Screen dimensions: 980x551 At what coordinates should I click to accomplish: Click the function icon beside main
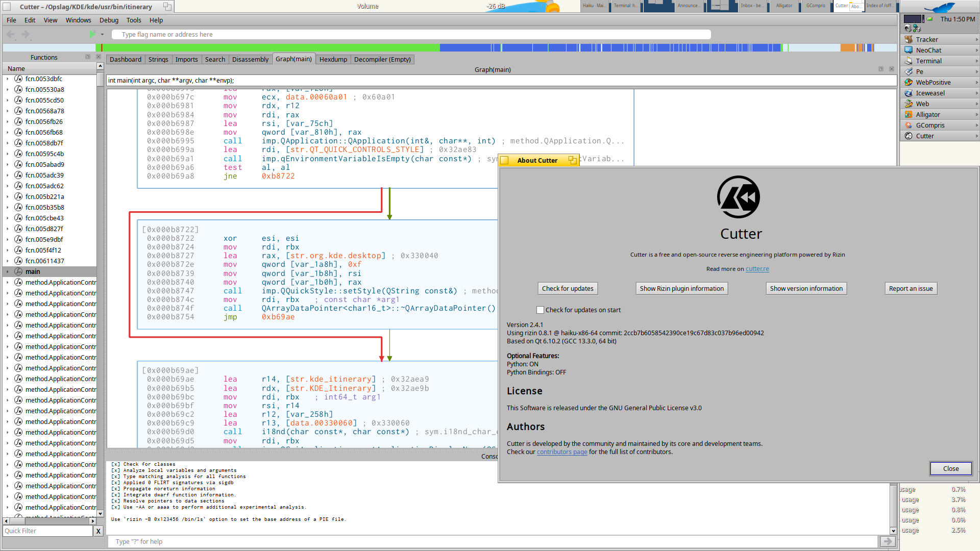tap(18, 271)
